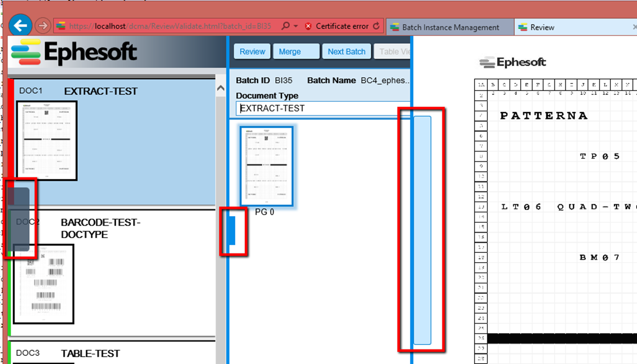Screen dimensions: 637x364
Task: Click the Table View button
Action: 393,52
